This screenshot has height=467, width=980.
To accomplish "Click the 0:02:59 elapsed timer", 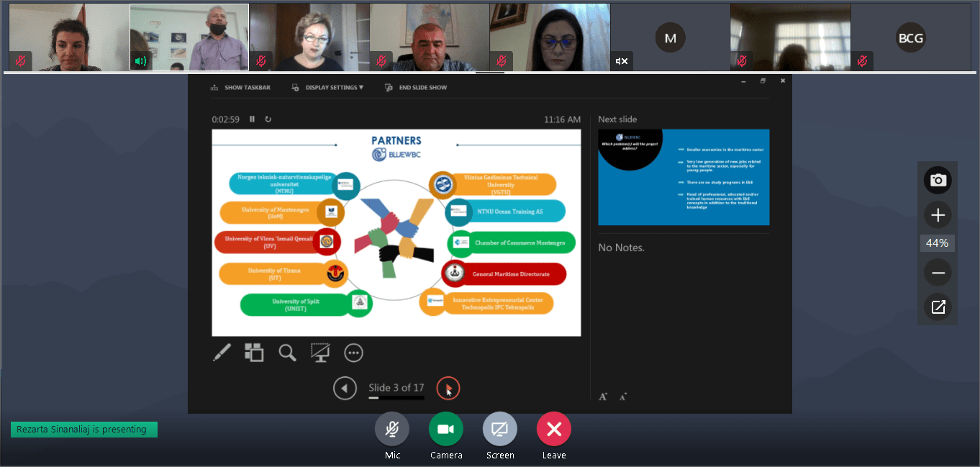I will coord(225,119).
